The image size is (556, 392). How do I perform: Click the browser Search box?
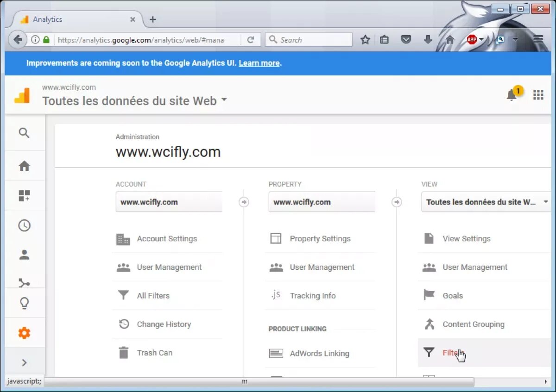tap(309, 40)
